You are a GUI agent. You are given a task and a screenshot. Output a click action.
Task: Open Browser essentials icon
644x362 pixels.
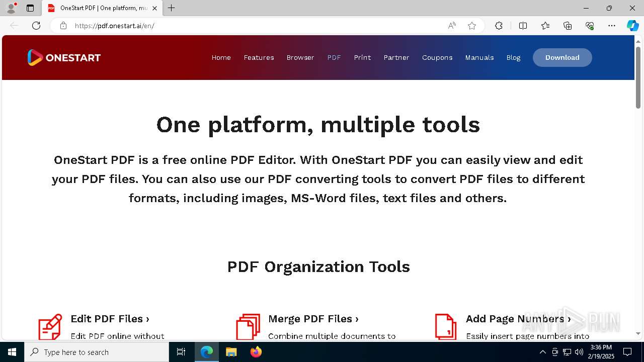[x=590, y=26]
